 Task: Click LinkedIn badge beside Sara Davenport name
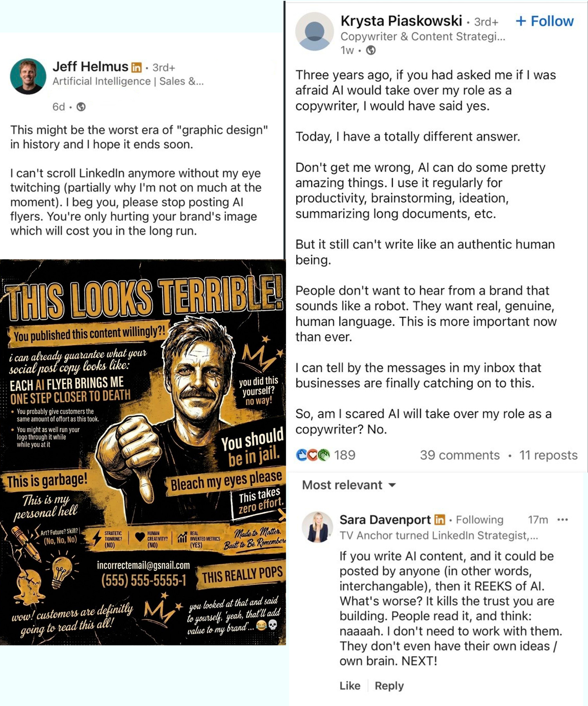(x=440, y=520)
